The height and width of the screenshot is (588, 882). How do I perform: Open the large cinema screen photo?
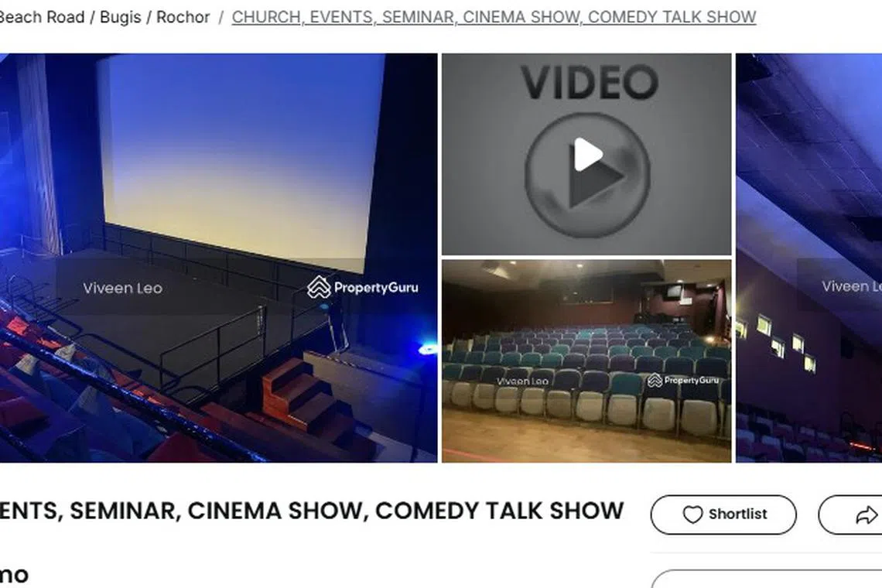pos(218,258)
